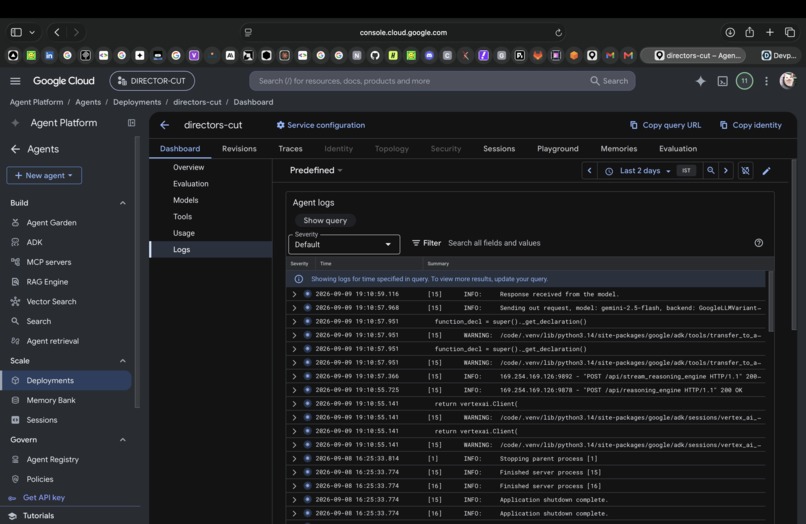The height and width of the screenshot is (524, 806).
Task: Click Get API key link
Action: click(44, 497)
